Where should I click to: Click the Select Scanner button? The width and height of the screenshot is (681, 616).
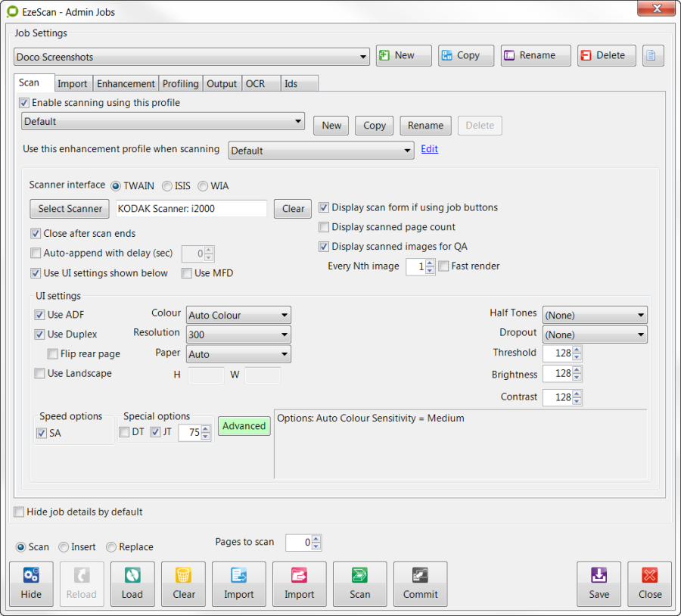point(69,209)
